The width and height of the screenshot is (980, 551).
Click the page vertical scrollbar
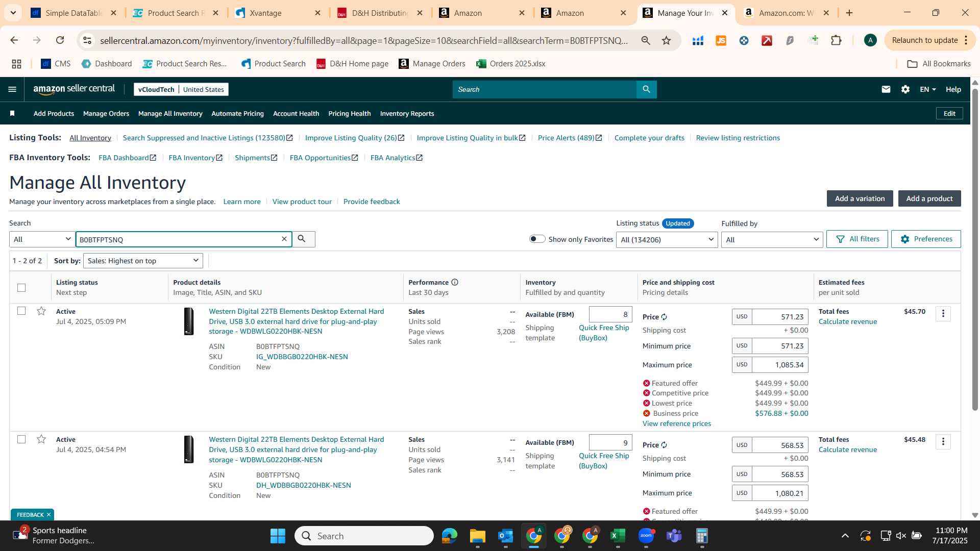(975, 250)
